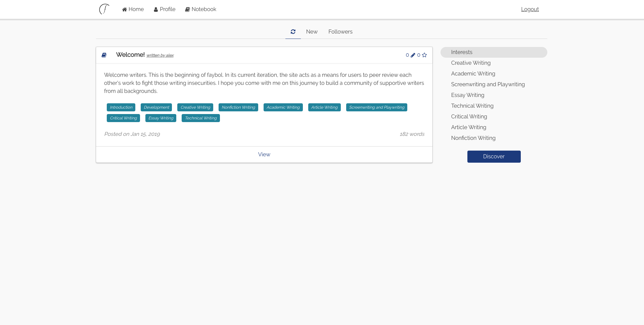Click the book icon beside Welcome! post
644x325 pixels.
click(x=104, y=55)
